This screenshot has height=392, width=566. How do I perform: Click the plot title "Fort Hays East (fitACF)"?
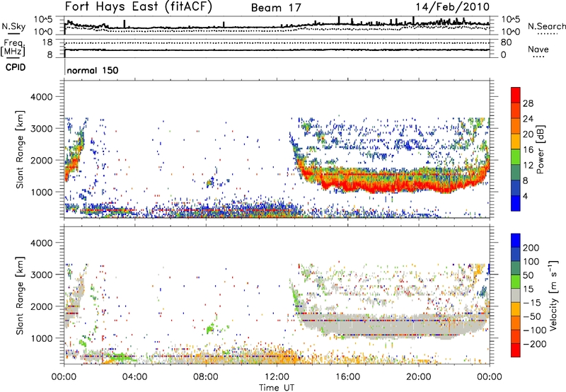[138, 6]
